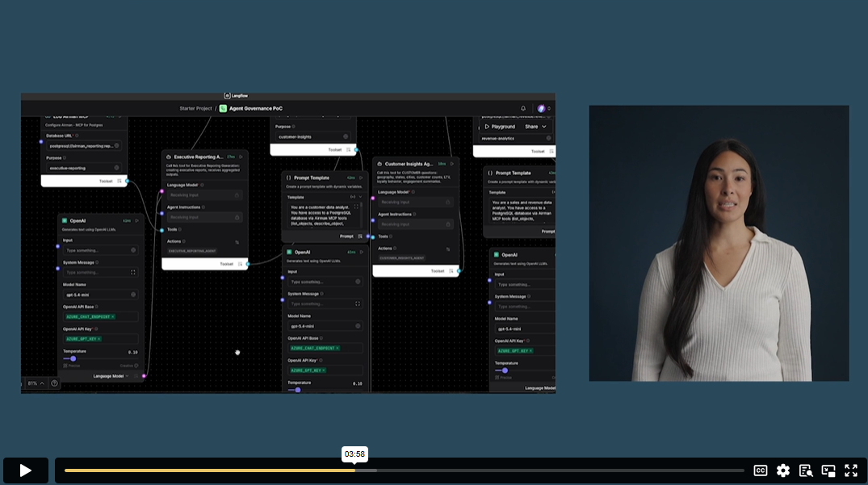Viewport: 868px width, 485px height.
Task: Run the middle Prompt Template component
Action: 361,178
